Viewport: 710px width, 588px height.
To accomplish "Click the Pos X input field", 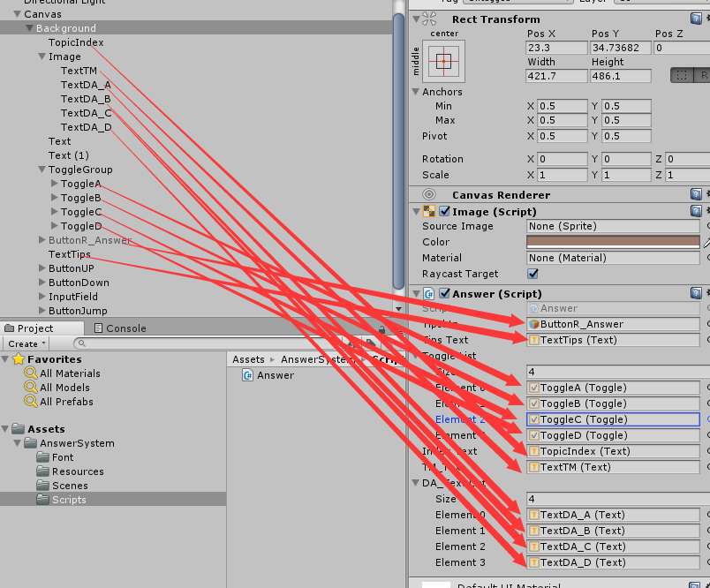I will pos(556,48).
